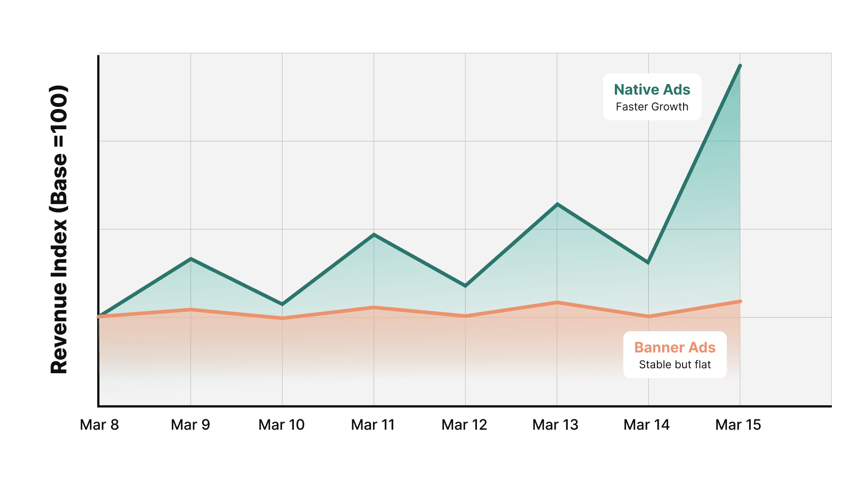This screenshot has width=868, height=488.
Task: Click the Mar 14 axis label
Action: (646, 425)
